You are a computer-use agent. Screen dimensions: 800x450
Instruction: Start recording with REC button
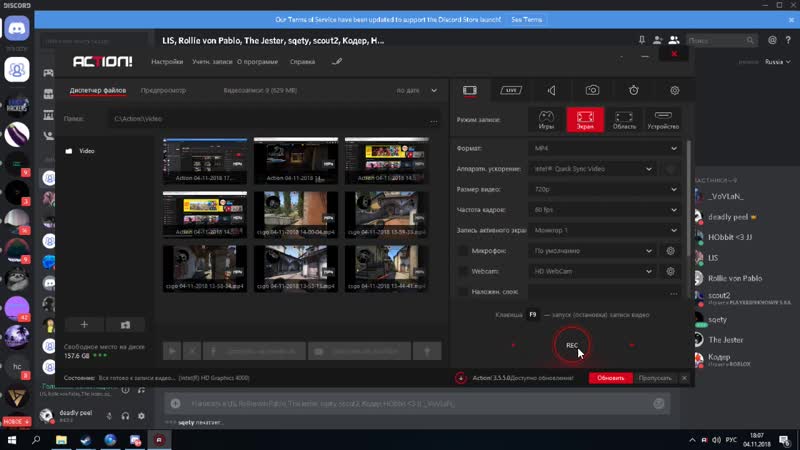(572, 345)
